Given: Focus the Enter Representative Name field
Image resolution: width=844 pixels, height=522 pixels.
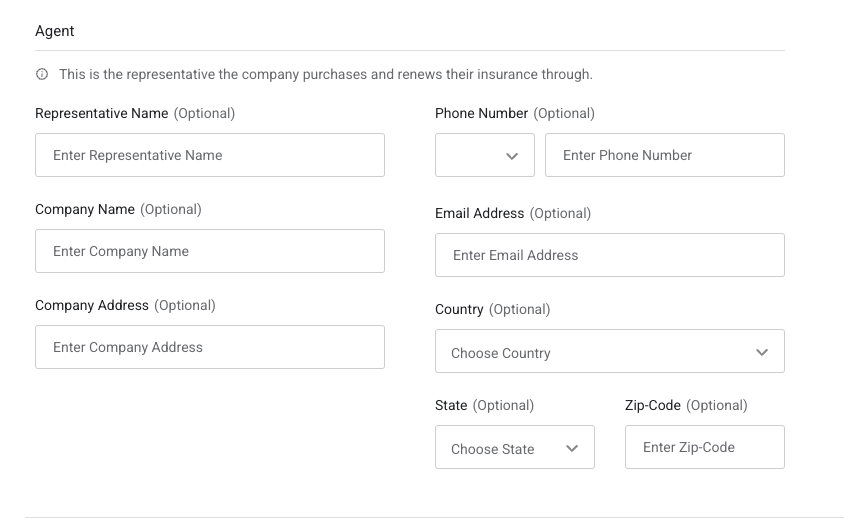Looking at the screenshot, I should click(x=209, y=156).
